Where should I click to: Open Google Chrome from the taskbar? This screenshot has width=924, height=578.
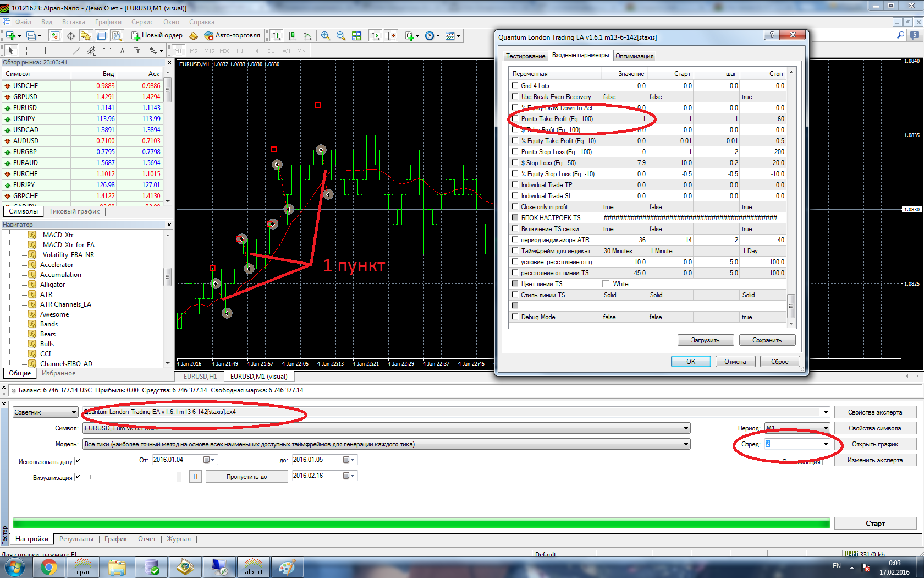point(49,567)
